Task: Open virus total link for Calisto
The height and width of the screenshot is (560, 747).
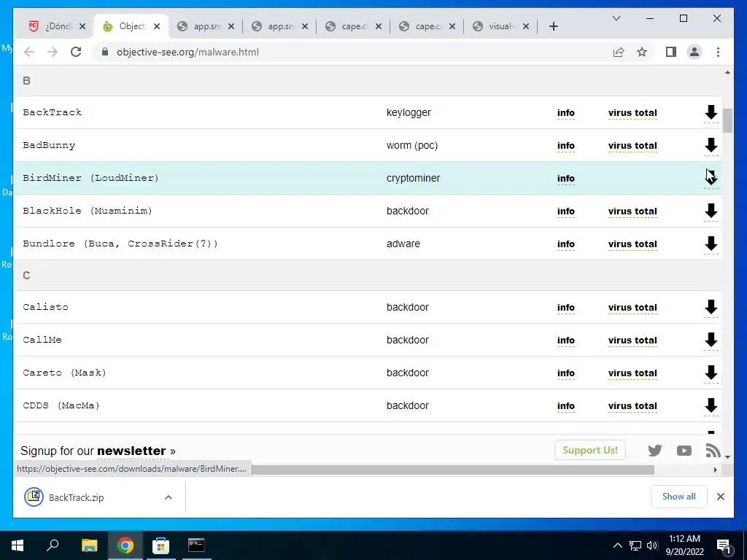Action: [632, 308]
